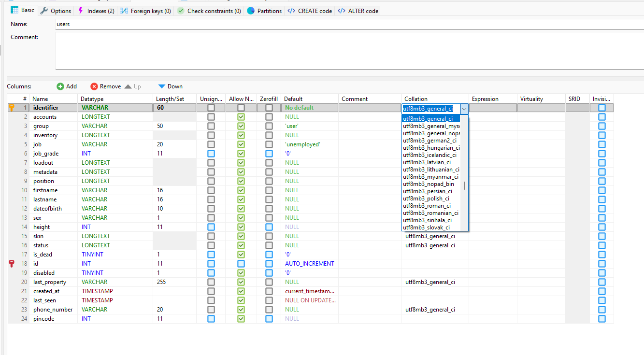Screen dimensions: 644x355
Task: Open the Partitions tab
Action: pos(264,11)
